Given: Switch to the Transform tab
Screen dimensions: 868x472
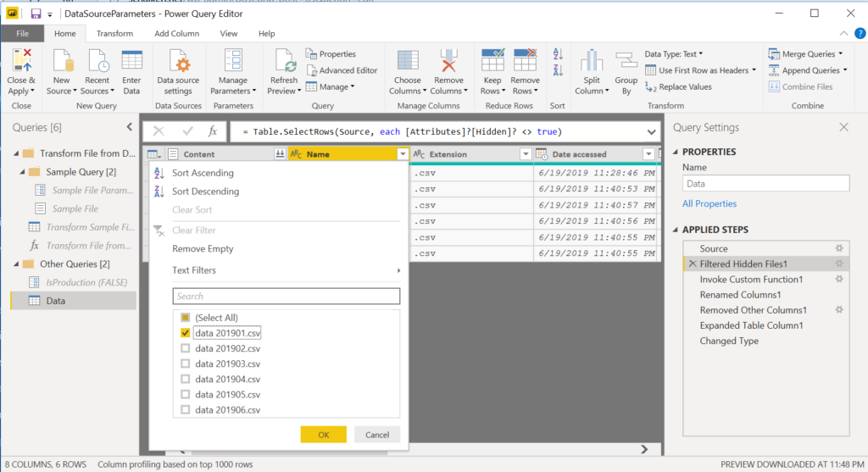Looking at the screenshot, I should point(114,34).
